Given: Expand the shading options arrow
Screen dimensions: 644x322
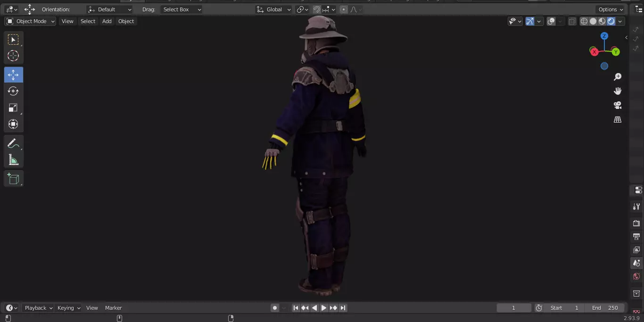Looking at the screenshot, I should click(x=620, y=21).
